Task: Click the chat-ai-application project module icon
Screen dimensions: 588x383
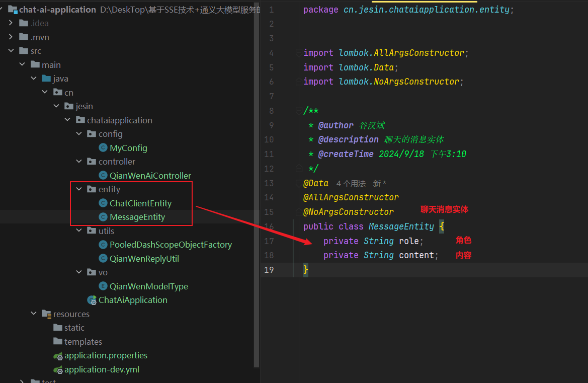Action: 13,10
